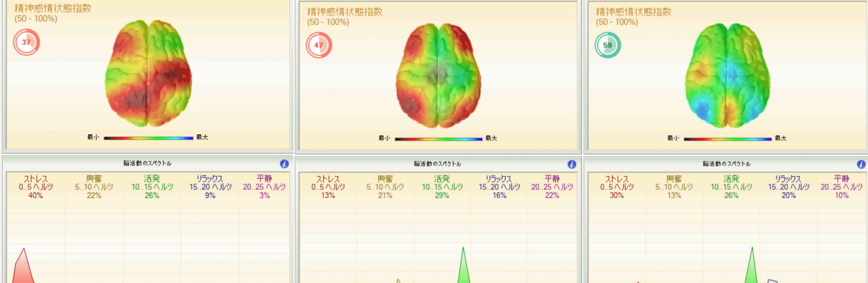Click the 興奮 22% band in left panel
Viewport: 868px width, 283px height.
tap(94, 187)
